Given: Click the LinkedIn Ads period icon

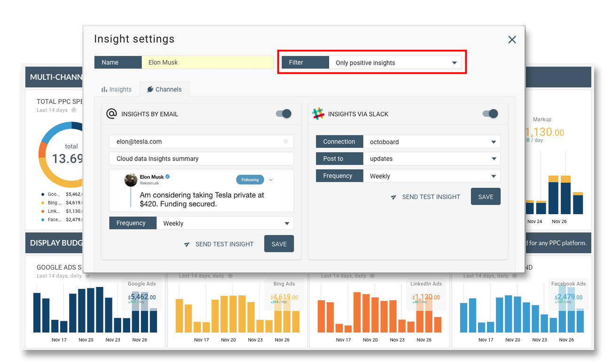Looking at the screenshot, I should coord(372,276).
